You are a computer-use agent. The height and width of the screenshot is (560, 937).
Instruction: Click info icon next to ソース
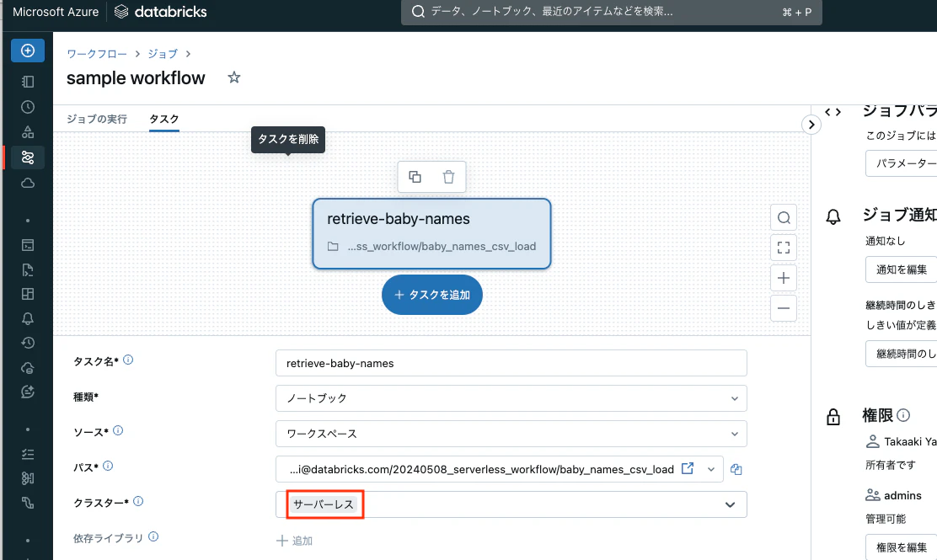click(118, 430)
